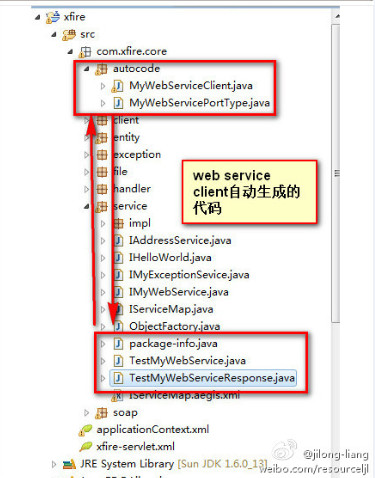
Task: Click the applicationContext.xml Spring icon
Action: point(85,430)
